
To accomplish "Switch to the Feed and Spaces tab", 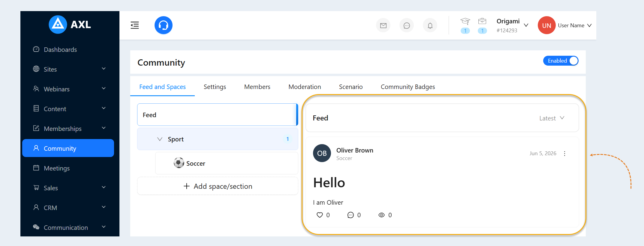I will pos(162,87).
